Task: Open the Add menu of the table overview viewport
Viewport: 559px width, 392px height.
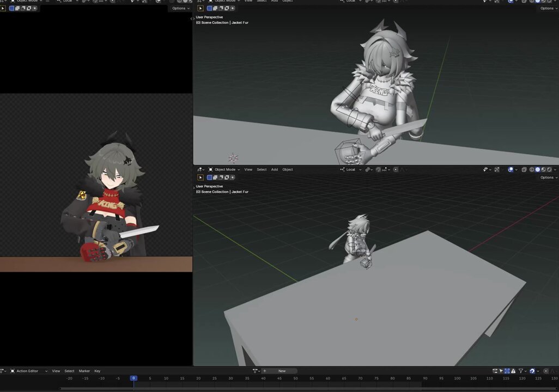Action: (x=275, y=170)
